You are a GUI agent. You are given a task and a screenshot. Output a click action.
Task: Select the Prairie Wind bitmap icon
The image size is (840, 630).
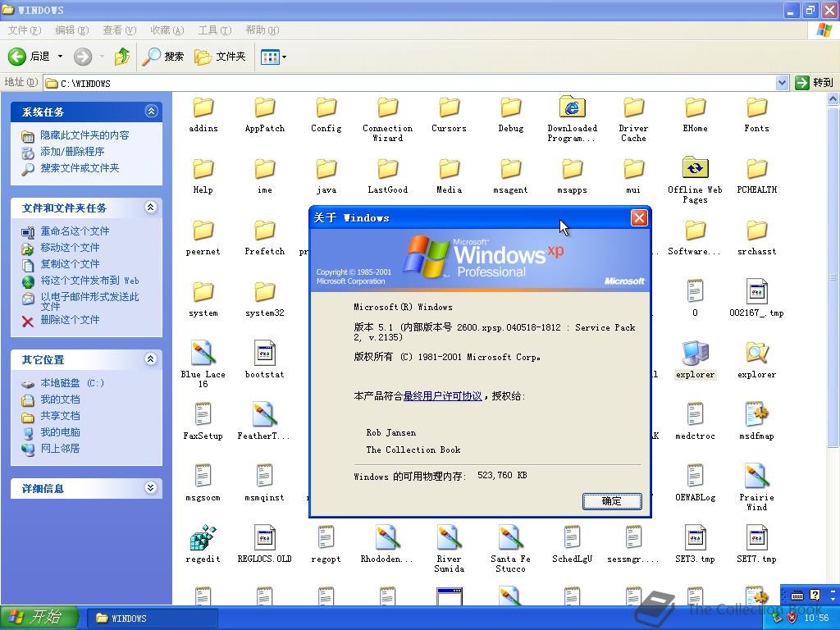click(x=756, y=477)
